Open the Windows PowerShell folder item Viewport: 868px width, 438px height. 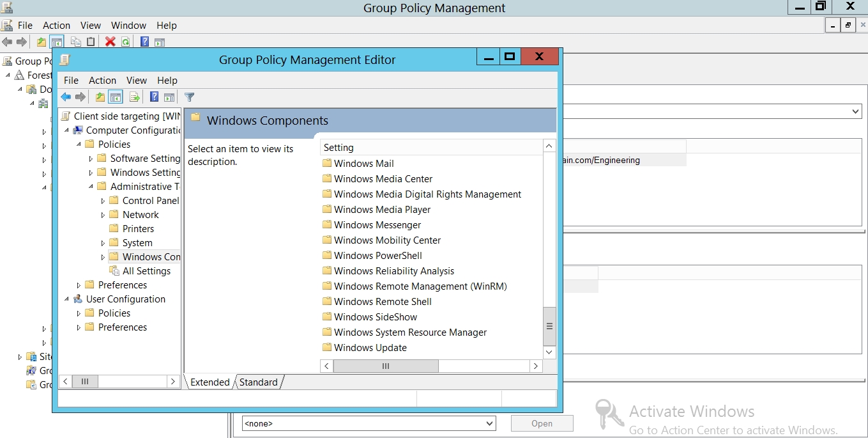pos(377,256)
